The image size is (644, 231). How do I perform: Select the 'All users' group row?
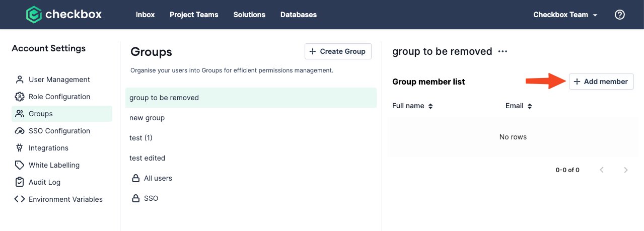[251, 178]
